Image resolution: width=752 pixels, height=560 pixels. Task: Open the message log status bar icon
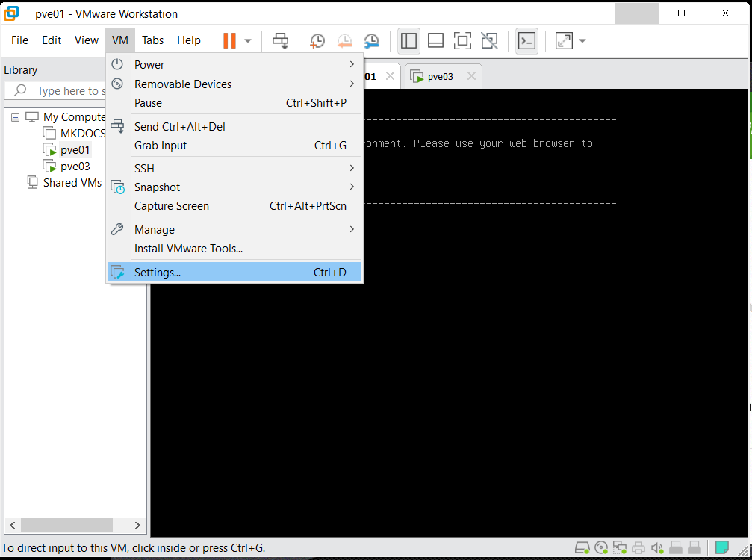coord(722,547)
